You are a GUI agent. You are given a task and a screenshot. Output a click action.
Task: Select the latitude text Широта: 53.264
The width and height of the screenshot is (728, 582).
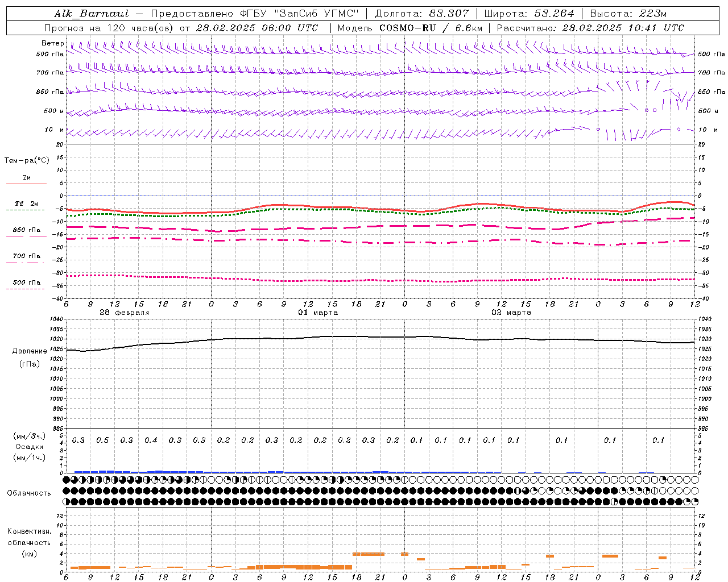[x=529, y=14]
